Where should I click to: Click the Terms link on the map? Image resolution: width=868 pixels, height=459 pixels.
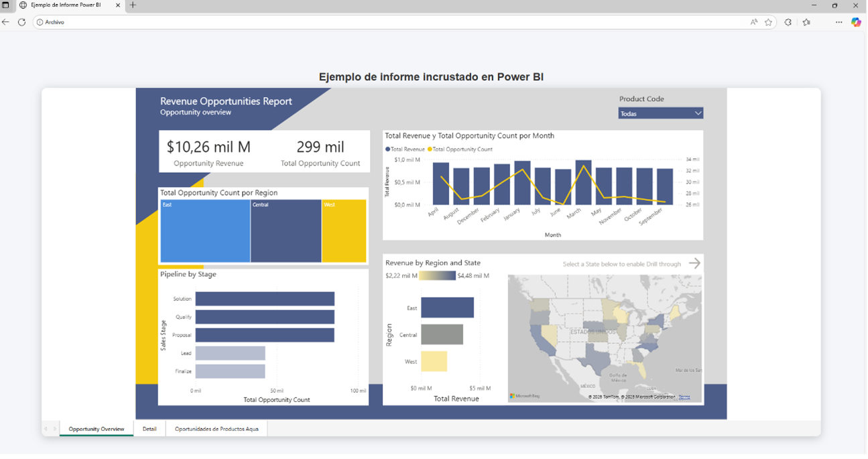pyautogui.click(x=684, y=397)
